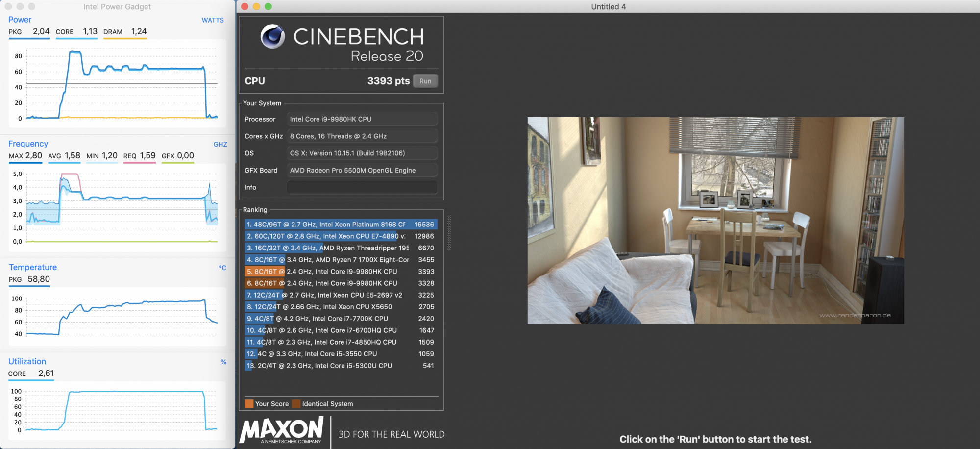
Task: Click the Untitled 4 window title
Action: click(609, 6)
